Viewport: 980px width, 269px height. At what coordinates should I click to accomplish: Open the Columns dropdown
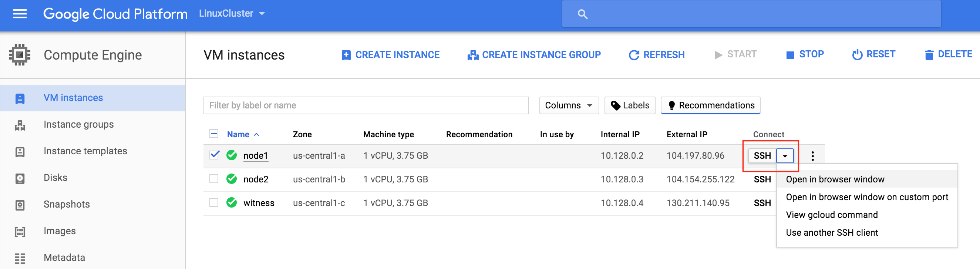click(x=569, y=105)
